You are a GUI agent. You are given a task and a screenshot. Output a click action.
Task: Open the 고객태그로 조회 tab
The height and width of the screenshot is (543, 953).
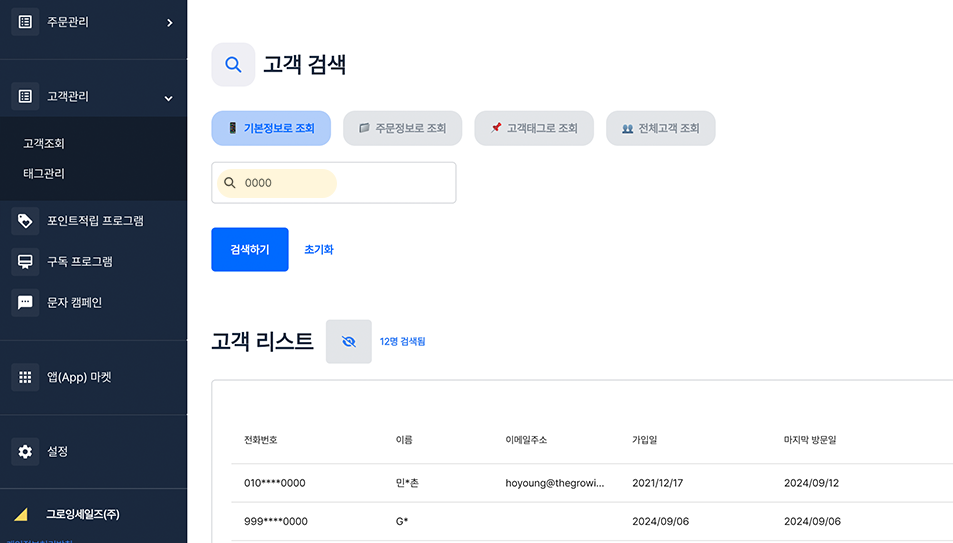click(x=534, y=128)
